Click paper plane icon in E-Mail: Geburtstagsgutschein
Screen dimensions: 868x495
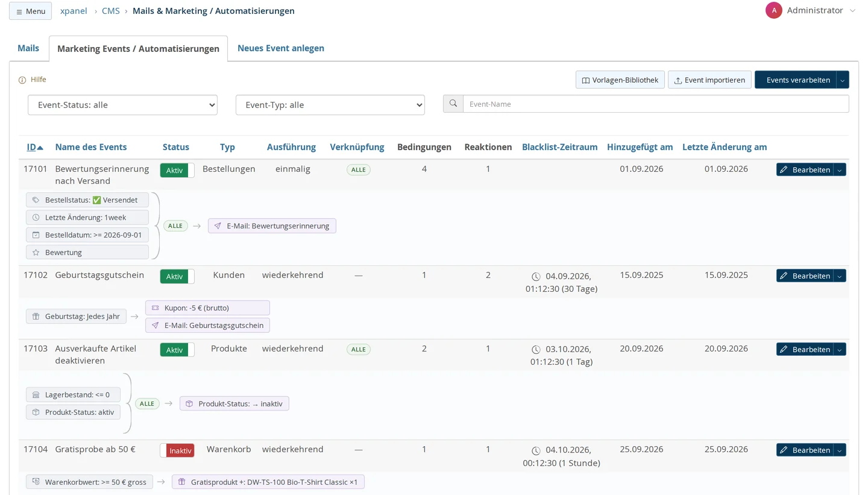pyautogui.click(x=155, y=325)
